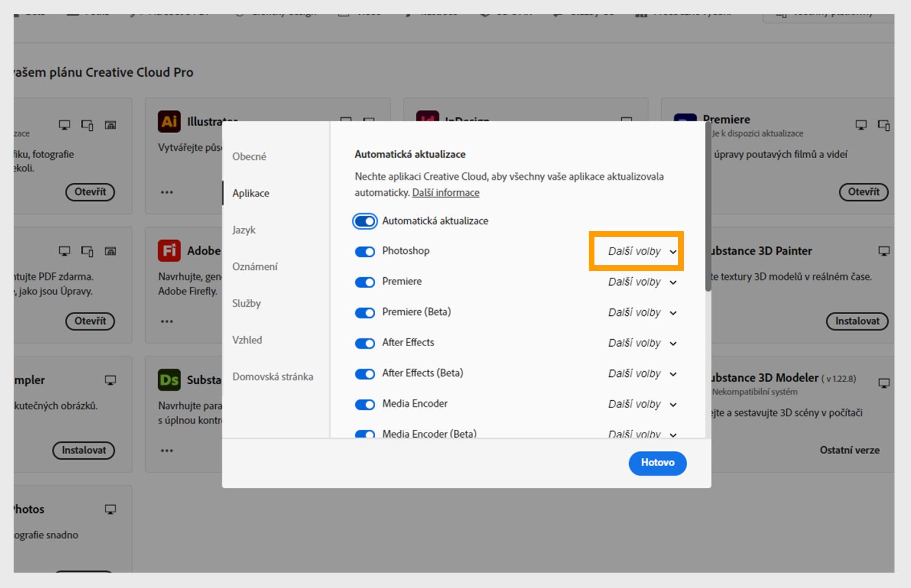Click the 'Nekompatibilní systém' text

pos(754,392)
